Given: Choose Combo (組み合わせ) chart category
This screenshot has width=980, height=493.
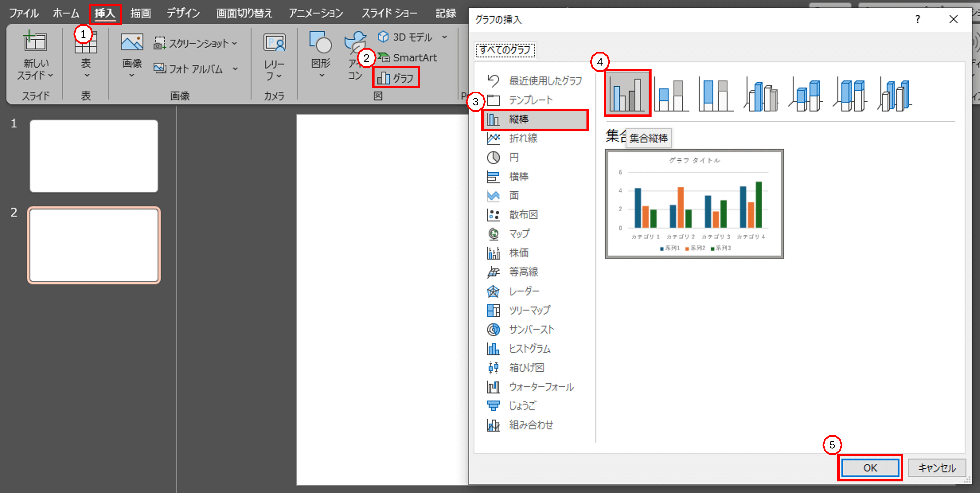Looking at the screenshot, I should click(x=535, y=425).
